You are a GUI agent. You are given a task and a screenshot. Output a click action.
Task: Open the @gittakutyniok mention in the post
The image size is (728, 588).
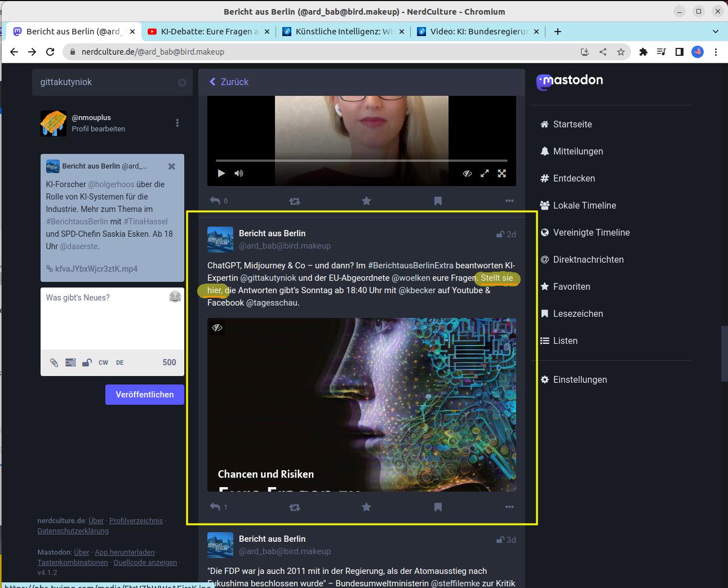coord(268,277)
